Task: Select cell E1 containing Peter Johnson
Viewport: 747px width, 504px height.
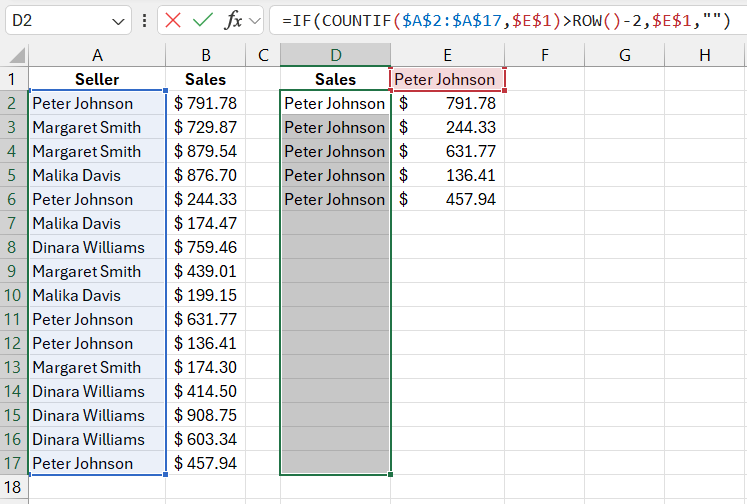Action: (447, 79)
